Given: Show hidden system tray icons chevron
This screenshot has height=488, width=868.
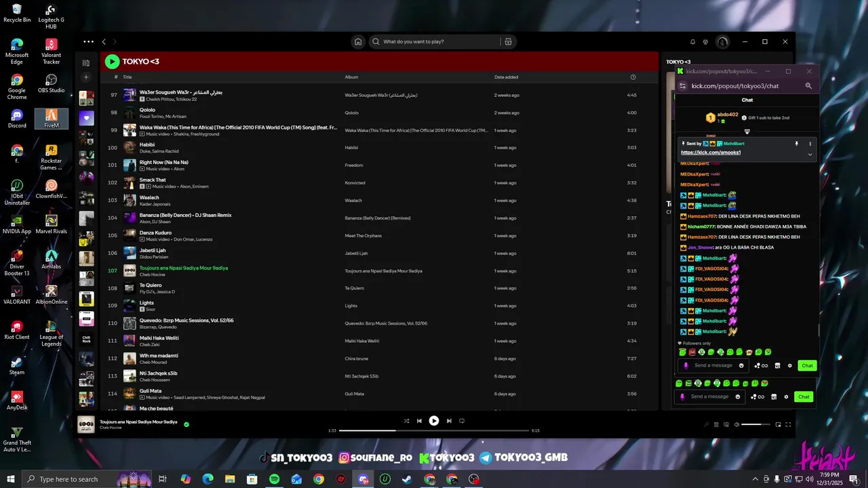Looking at the screenshot, I should click(x=755, y=479).
